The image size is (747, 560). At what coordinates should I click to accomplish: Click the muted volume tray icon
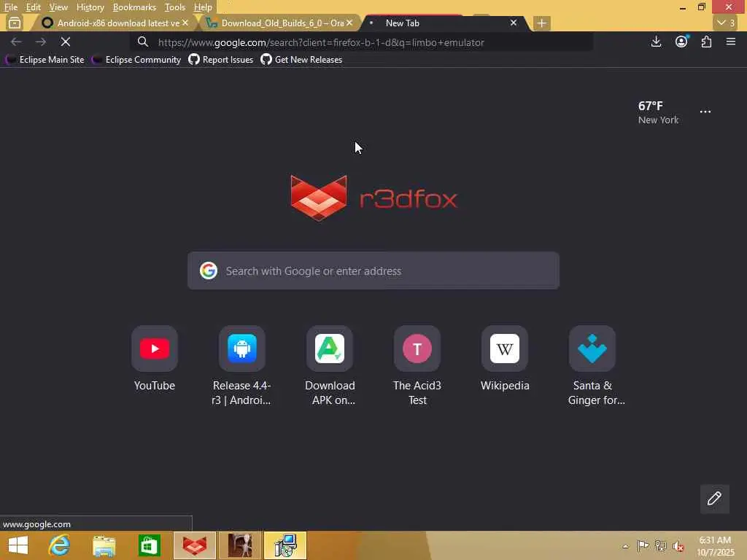(x=678, y=546)
